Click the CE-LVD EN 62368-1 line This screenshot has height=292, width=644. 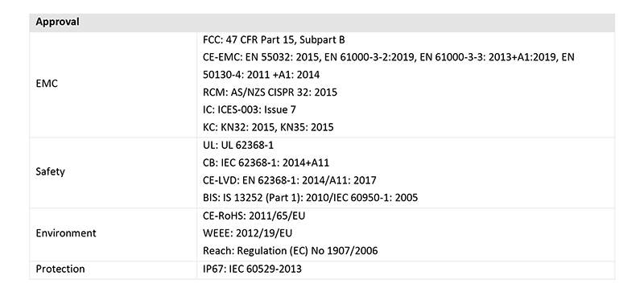[289, 180]
